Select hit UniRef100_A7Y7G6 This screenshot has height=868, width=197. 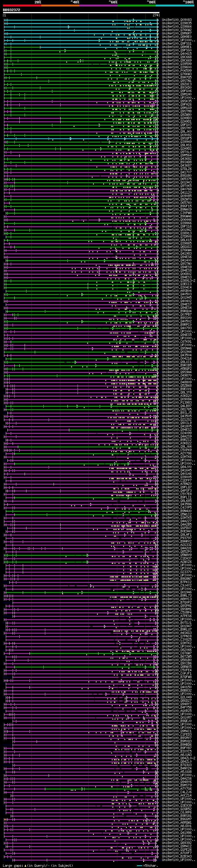coord(177,788)
